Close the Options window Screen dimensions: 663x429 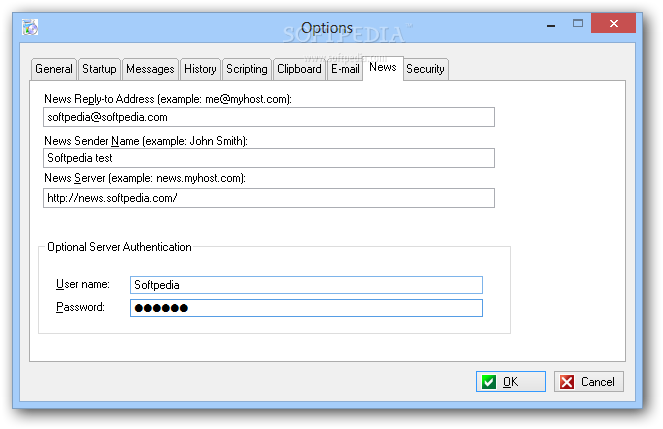click(x=614, y=23)
